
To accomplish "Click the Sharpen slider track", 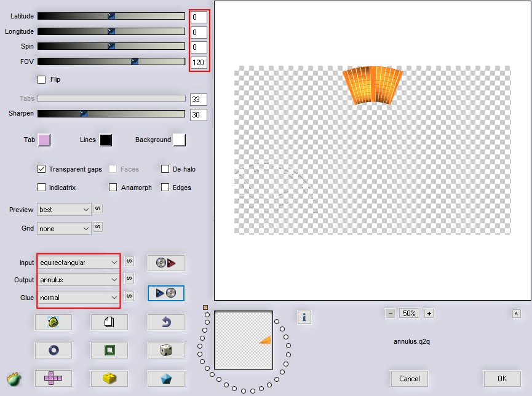I will pos(111,113).
